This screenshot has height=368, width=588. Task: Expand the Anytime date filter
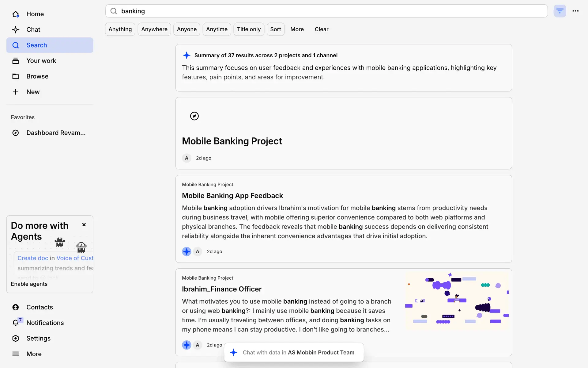(217, 29)
